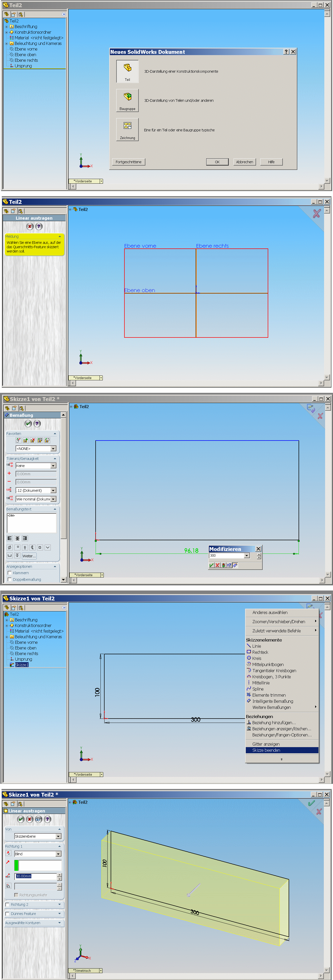Open help in the Linear austragen Meldung panel
Viewport: 333px width, 980px height.
(39, 226)
